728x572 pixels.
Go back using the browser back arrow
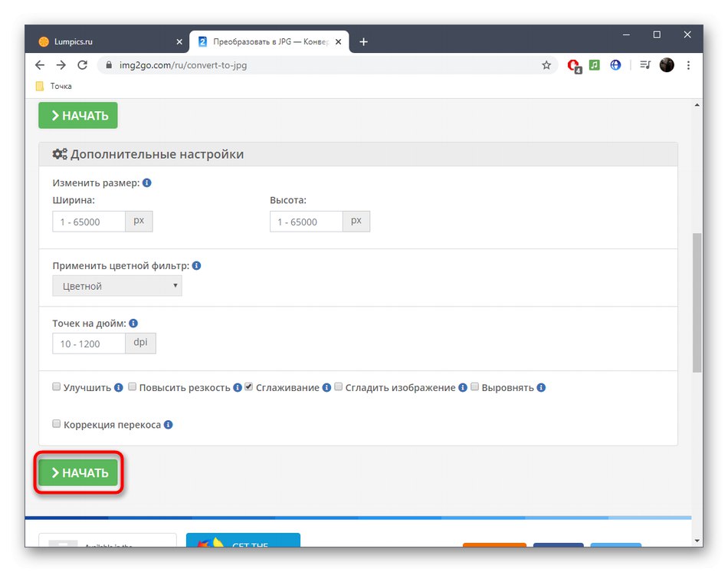(40, 65)
